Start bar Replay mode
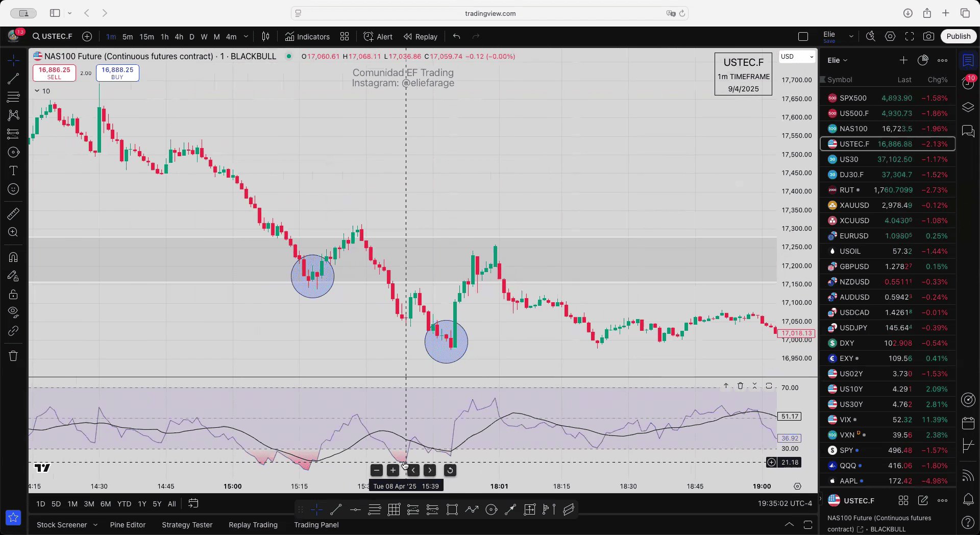 click(x=421, y=37)
